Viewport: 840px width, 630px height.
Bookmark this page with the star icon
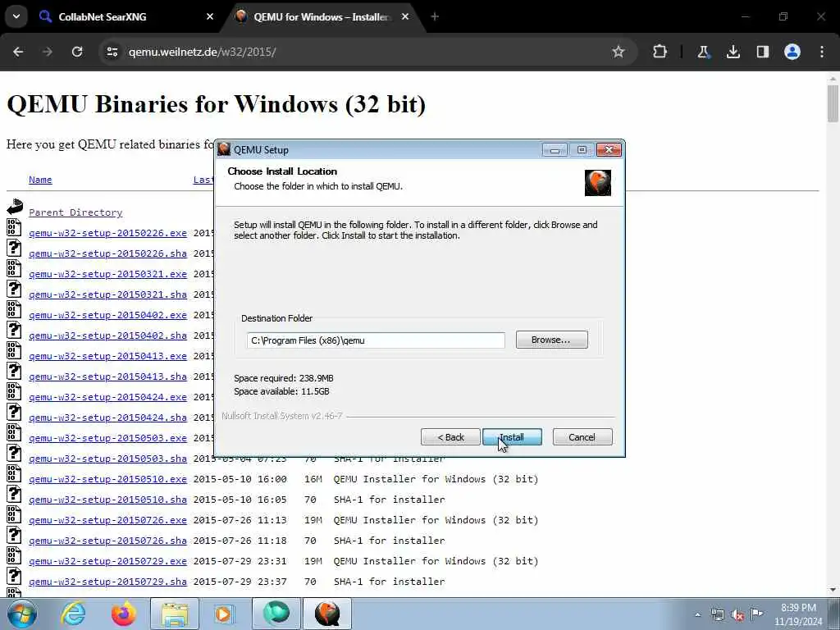pyautogui.click(x=619, y=52)
